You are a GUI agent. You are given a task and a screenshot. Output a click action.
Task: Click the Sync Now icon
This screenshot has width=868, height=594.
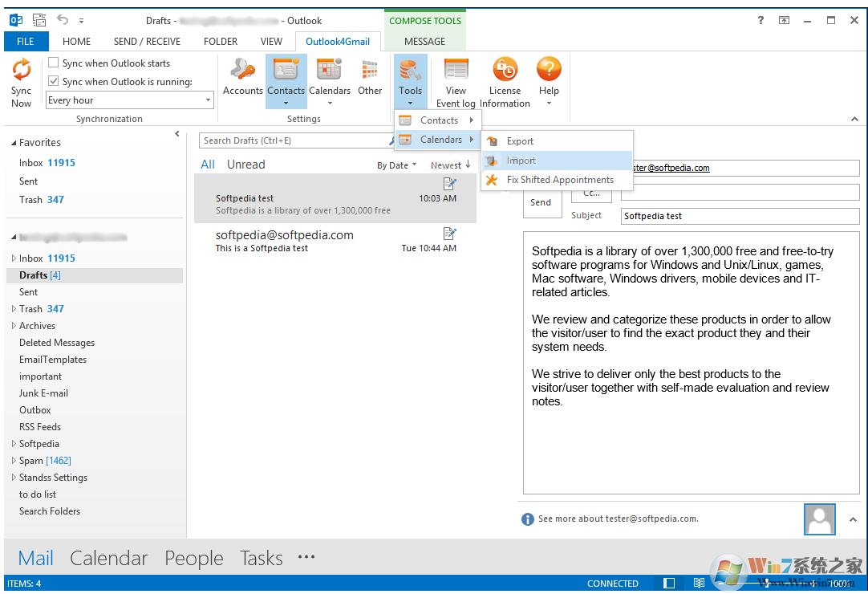pos(21,80)
